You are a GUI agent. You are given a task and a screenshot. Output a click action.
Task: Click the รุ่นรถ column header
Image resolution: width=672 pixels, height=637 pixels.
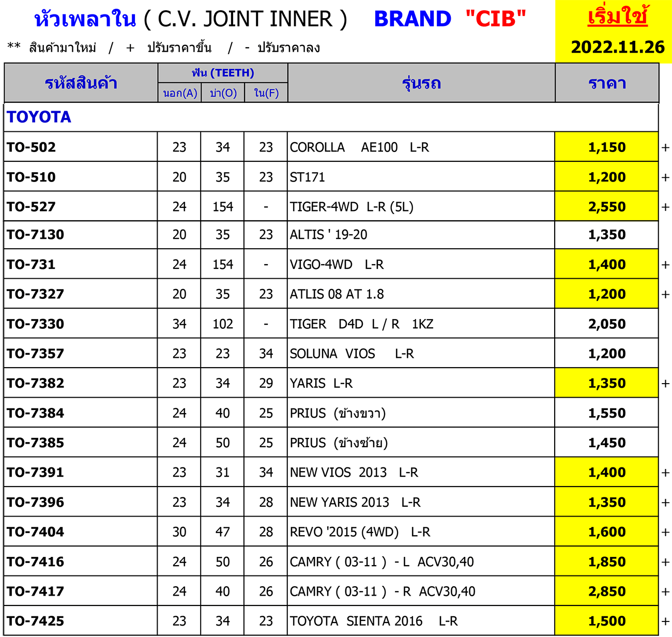tap(421, 83)
